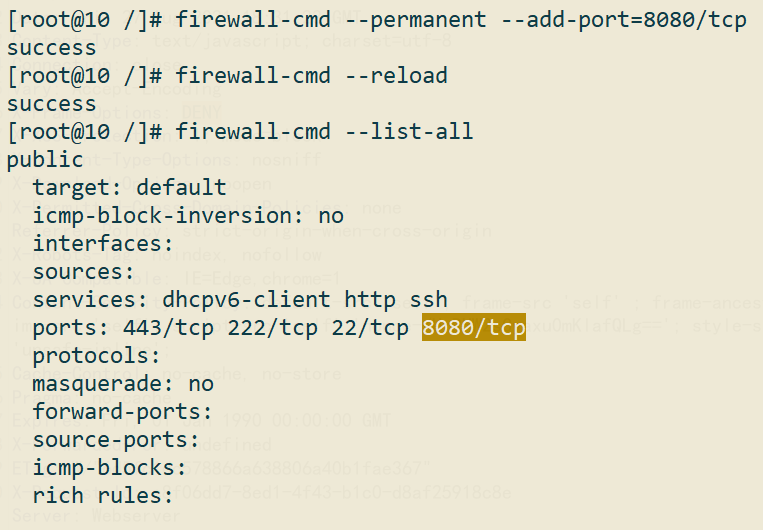Click the firewall-cmd --list-all command
Image resolution: width=763 pixels, height=530 pixels.
324,132
